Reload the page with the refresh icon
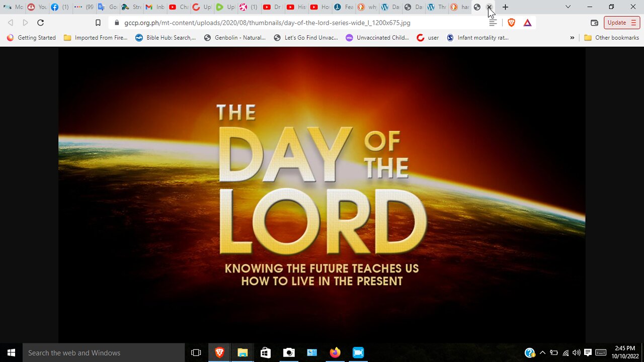Viewport: 644px width, 362px height. point(41,23)
